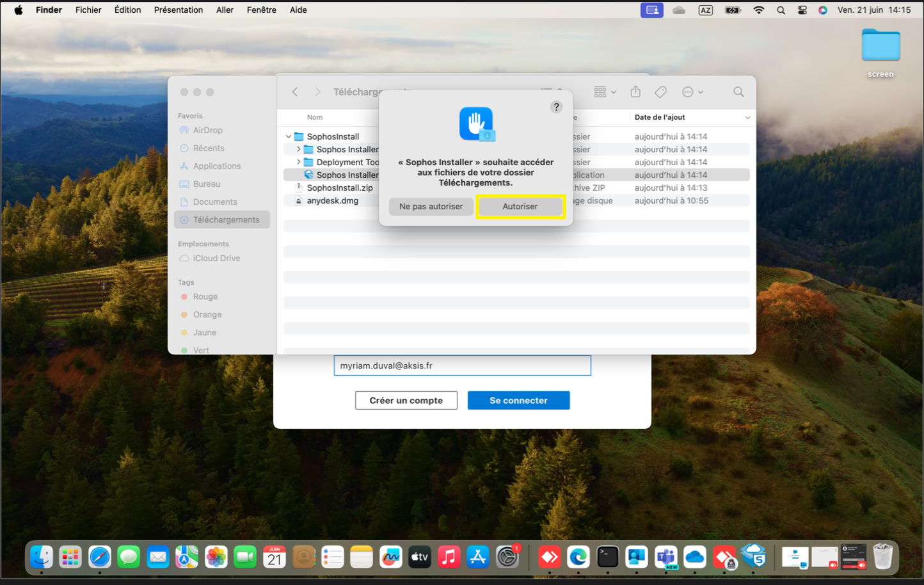Click the date and time in menu bar

874,10
